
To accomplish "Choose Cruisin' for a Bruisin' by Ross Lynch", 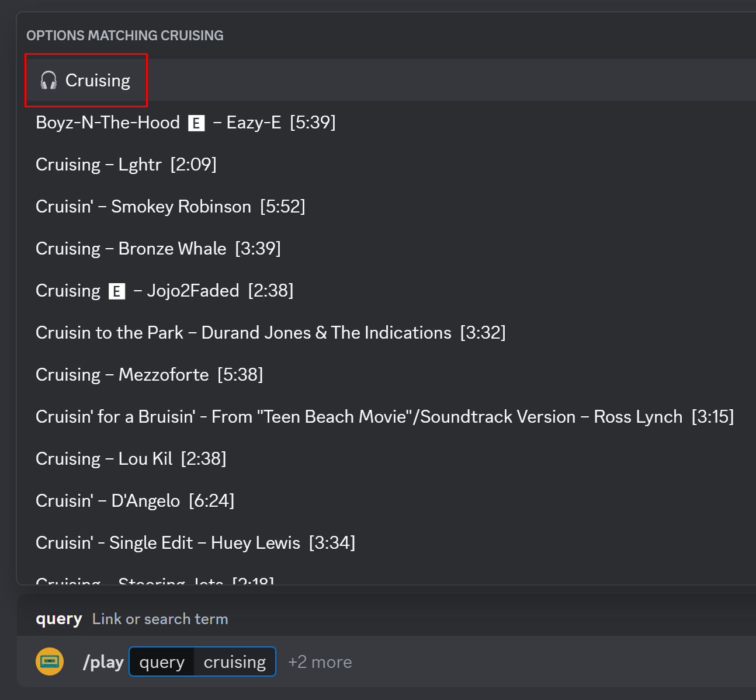I will click(384, 417).
